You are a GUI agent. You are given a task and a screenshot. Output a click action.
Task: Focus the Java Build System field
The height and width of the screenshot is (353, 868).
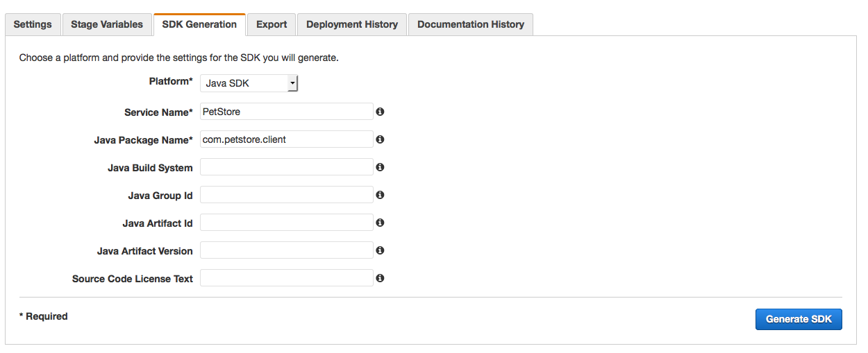287,166
